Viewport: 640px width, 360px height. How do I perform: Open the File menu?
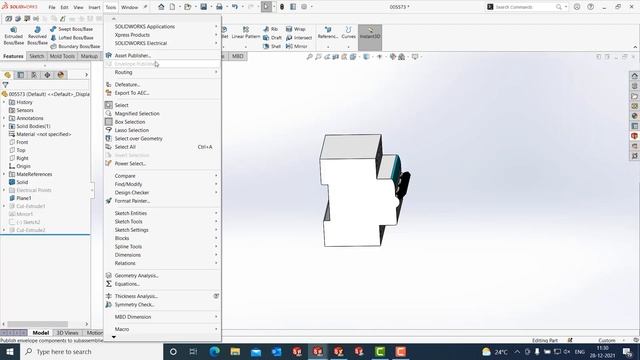pyautogui.click(x=52, y=7)
